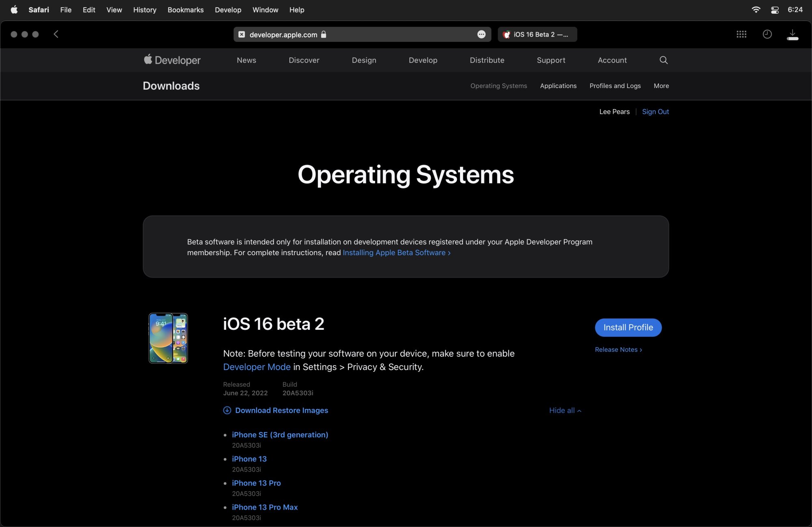Click the download arrow icon beside Restore Images
Screen dimensions: 812x527
coord(227,410)
